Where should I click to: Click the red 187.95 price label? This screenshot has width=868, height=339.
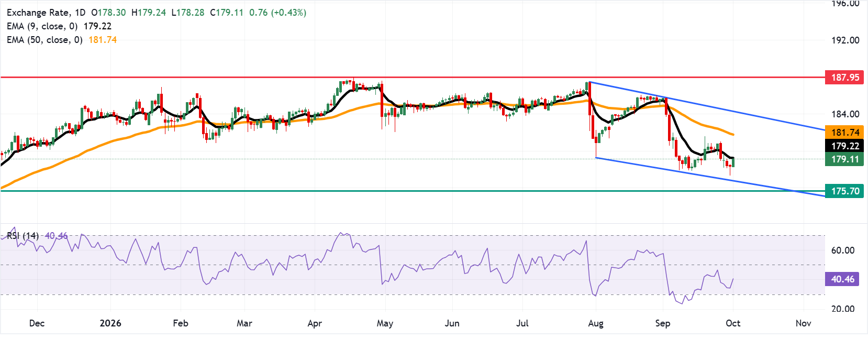(844, 78)
